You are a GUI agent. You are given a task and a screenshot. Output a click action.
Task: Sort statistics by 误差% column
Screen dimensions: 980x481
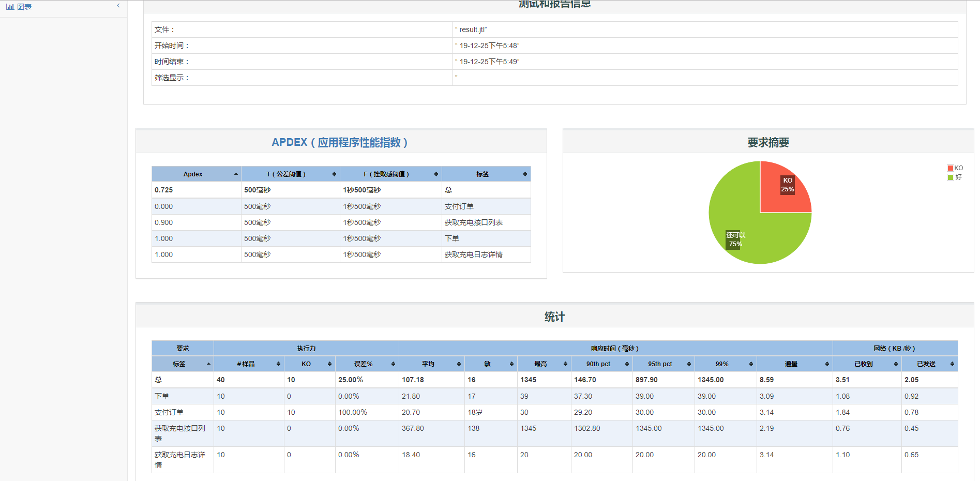367,364
